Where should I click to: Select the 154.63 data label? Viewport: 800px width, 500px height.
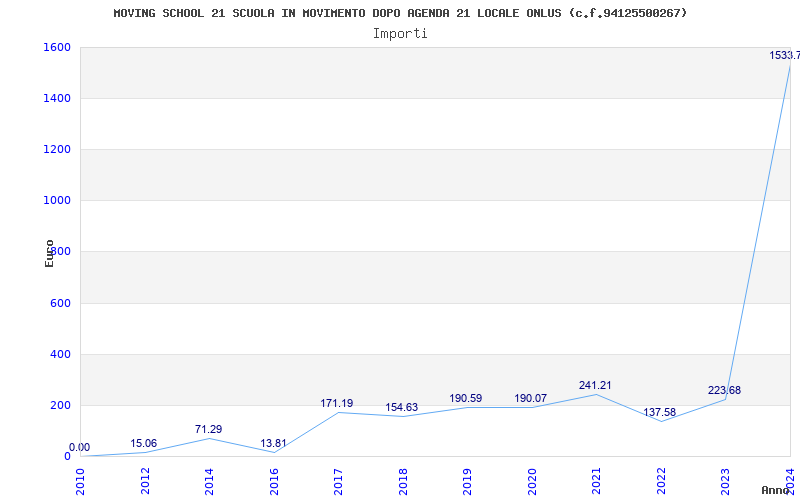[x=402, y=408]
